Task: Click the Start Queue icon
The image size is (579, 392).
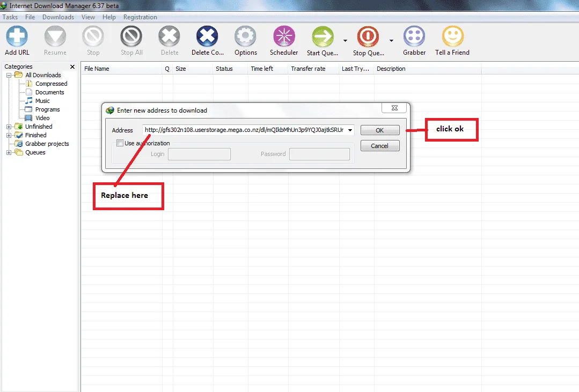Action: (x=323, y=36)
